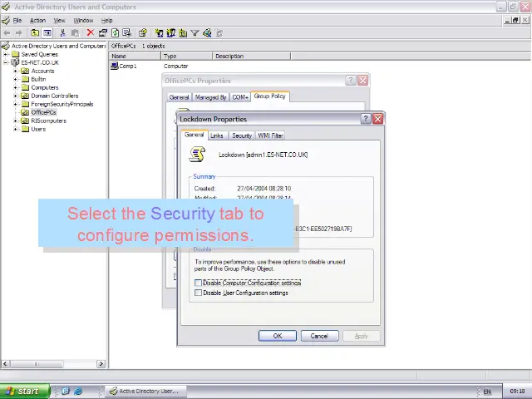
Task: Click the Windows start button
Action: pyautogui.click(x=25, y=391)
